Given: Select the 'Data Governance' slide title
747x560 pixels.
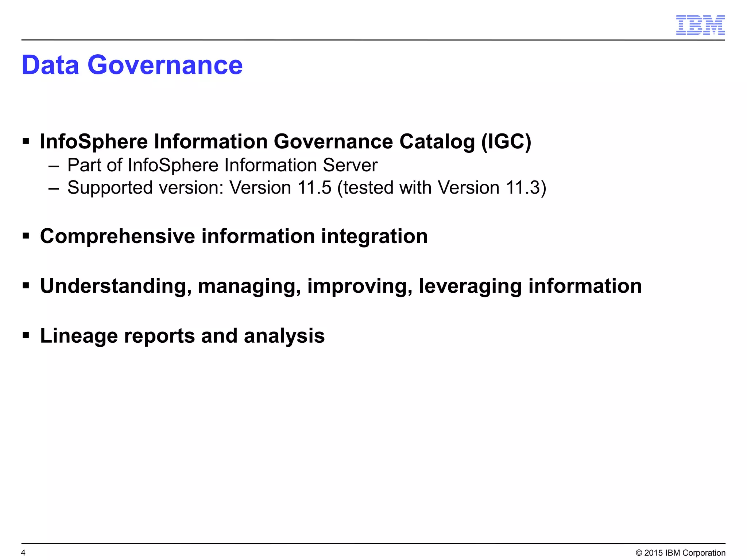Looking at the screenshot, I should (x=132, y=65).
